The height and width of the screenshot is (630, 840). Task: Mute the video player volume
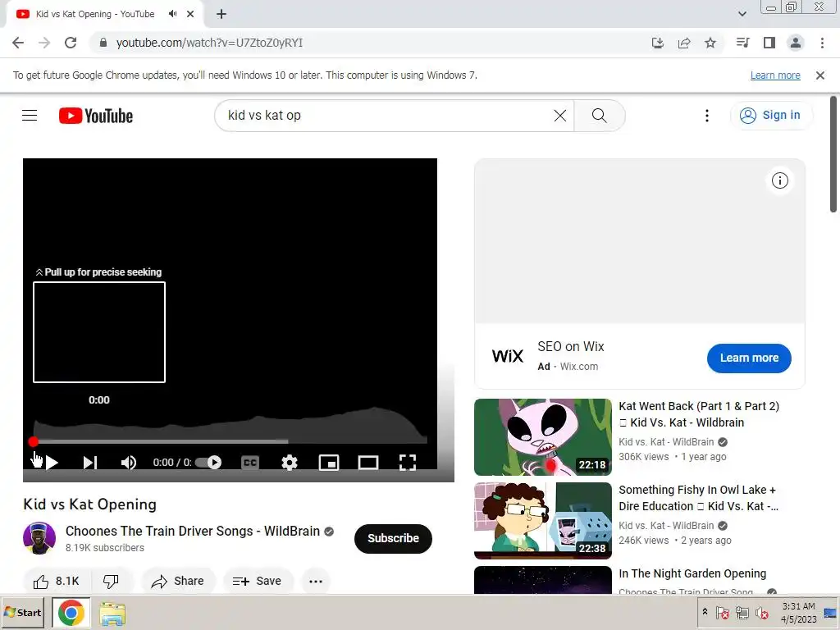(x=129, y=463)
